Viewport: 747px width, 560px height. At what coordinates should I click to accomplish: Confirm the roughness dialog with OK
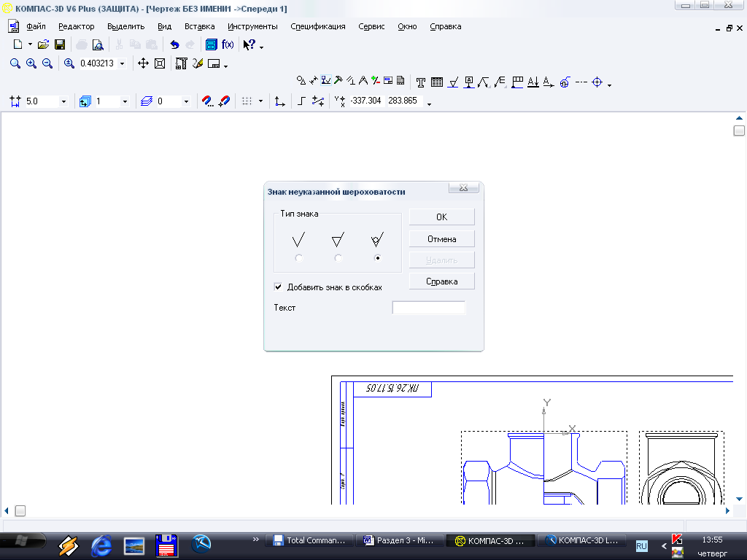(x=441, y=217)
